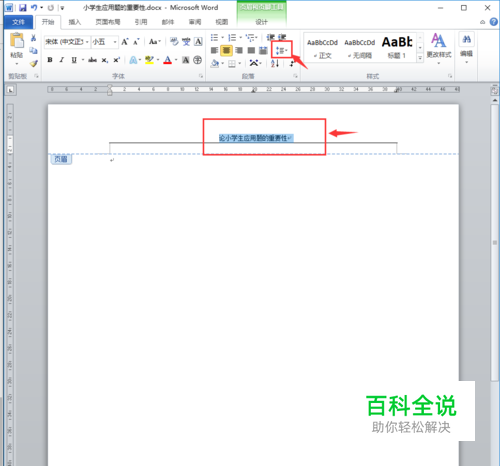Switch to the 引用 (References) tab
The image size is (500, 466).
pos(141,22)
